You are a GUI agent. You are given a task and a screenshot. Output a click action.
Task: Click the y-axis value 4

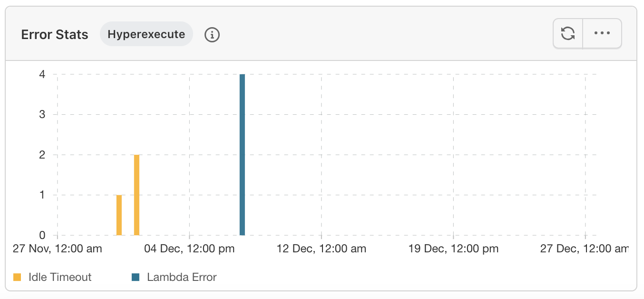pyautogui.click(x=42, y=74)
